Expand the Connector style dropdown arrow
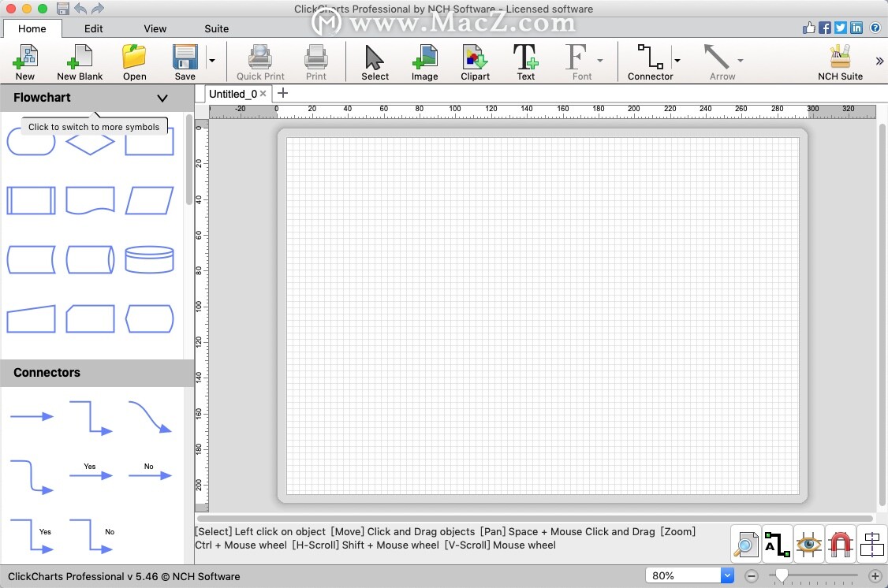The image size is (888, 588). [677, 60]
